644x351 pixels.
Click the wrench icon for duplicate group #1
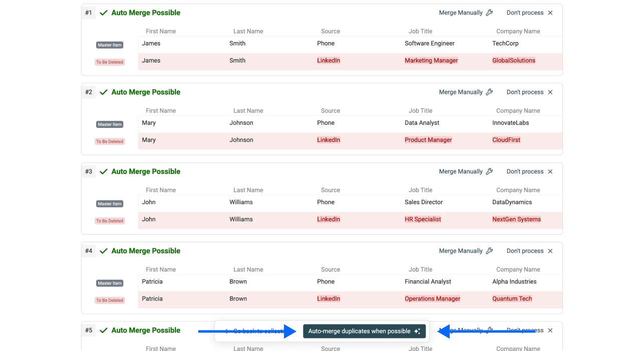coord(489,12)
